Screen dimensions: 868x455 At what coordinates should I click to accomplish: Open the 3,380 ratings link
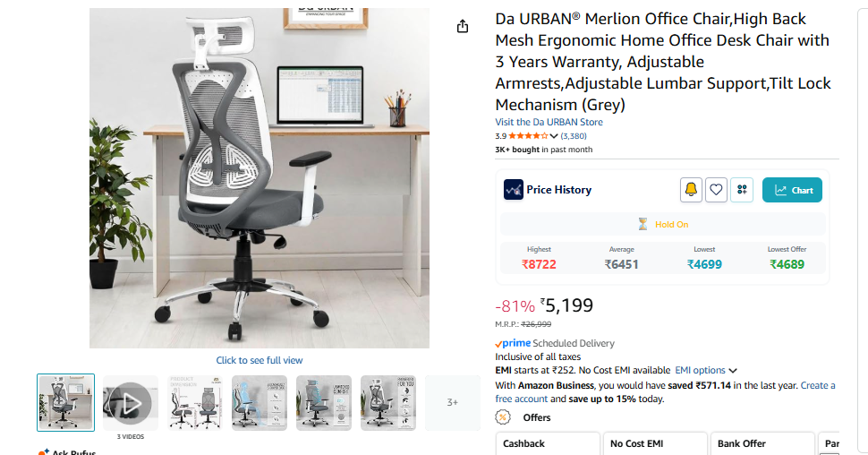(x=574, y=136)
